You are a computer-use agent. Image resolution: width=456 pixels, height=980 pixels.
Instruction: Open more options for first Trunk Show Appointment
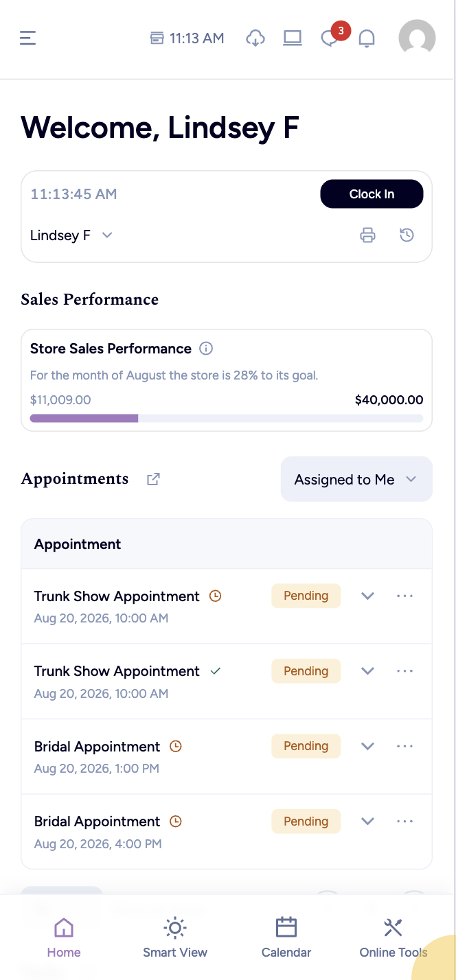click(x=405, y=596)
